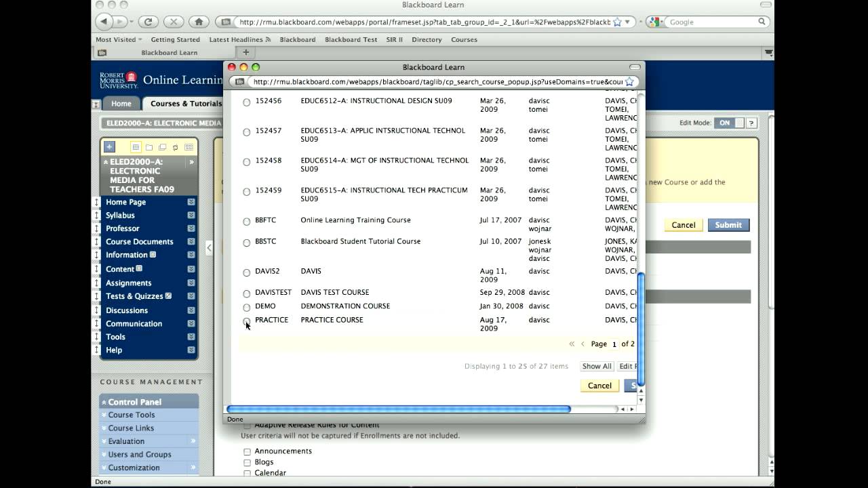868x488 pixels.
Task: Select course 152456 radio button
Action: [x=247, y=102]
